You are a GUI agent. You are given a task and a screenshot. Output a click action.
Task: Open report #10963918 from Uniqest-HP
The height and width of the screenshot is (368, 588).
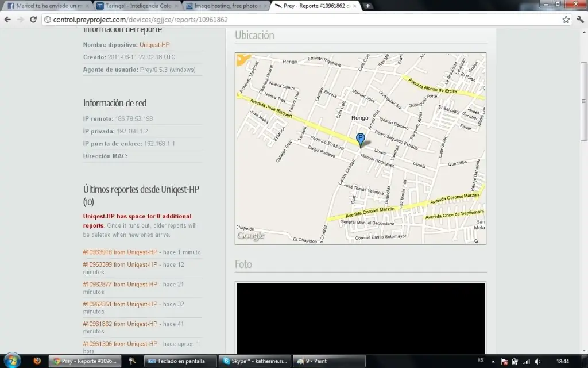click(120, 252)
